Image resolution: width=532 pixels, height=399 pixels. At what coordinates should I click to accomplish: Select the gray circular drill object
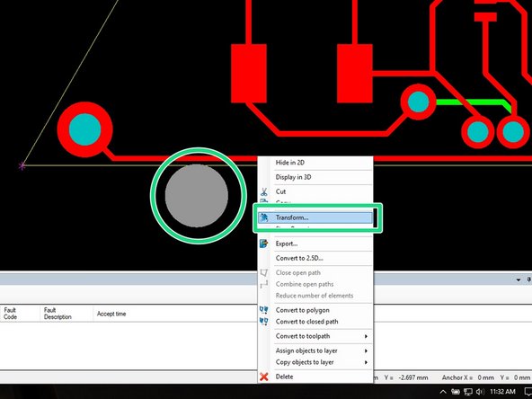pyautogui.click(x=197, y=196)
